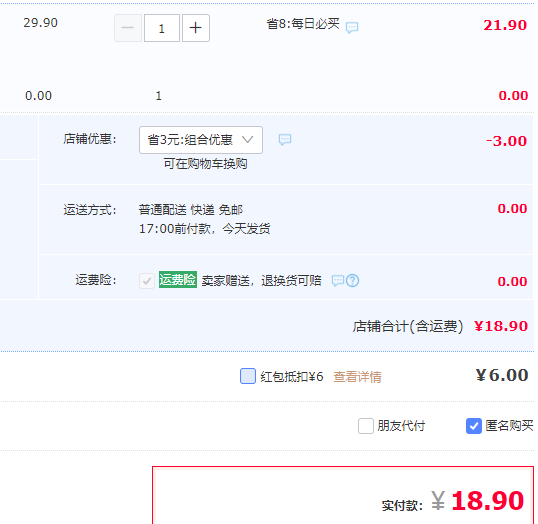Click the 普通配送 快递 免邮 shipping option
This screenshot has width=538, height=524.
tap(191, 210)
